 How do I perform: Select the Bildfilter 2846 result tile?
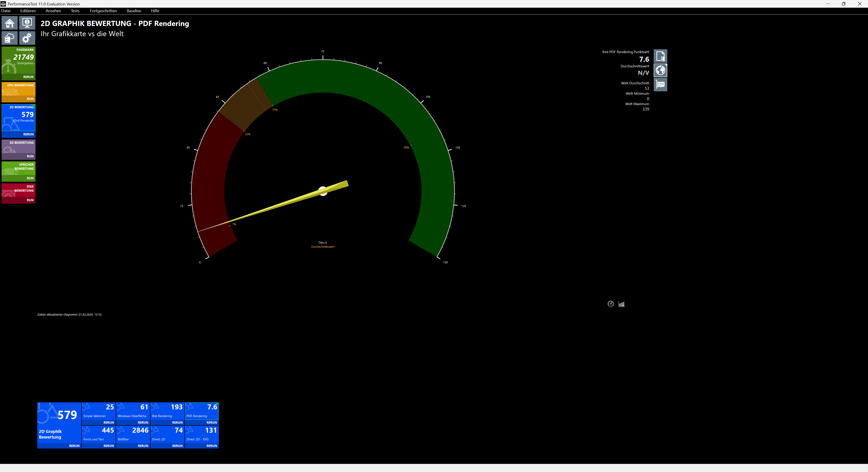(133, 433)
